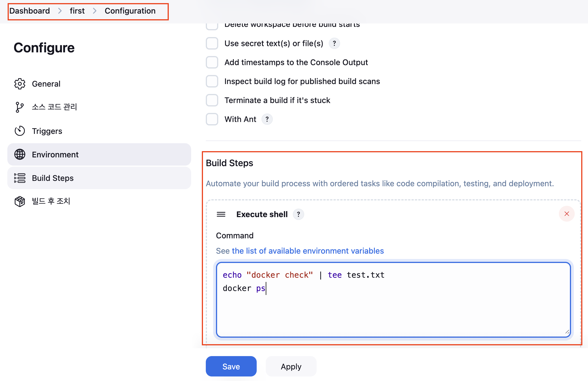Enable Use secret text(s) or file(s) checkbox
588x381 pixels.
212,43
